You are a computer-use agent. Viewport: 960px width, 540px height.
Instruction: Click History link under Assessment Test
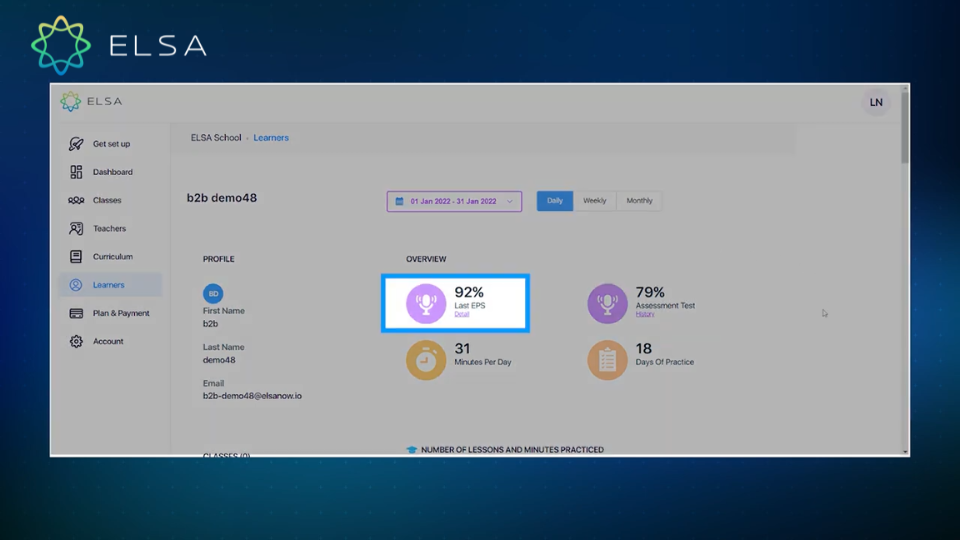click(x=645, y=314)
